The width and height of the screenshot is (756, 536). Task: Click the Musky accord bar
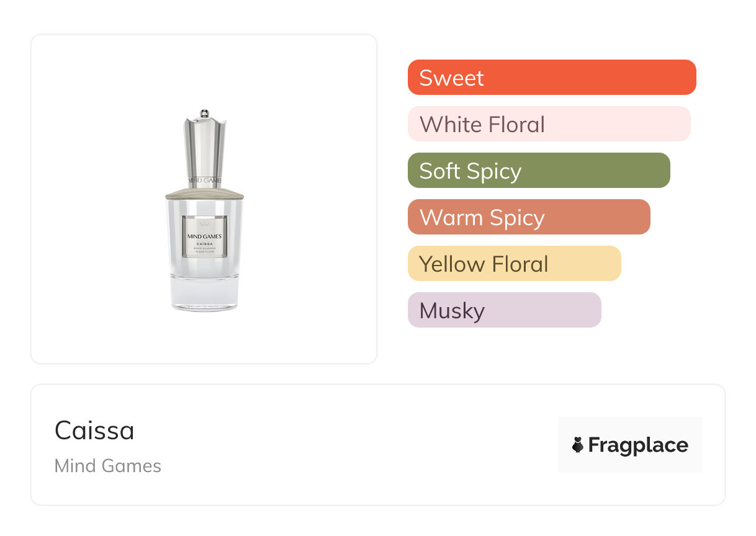coord(504,310)
